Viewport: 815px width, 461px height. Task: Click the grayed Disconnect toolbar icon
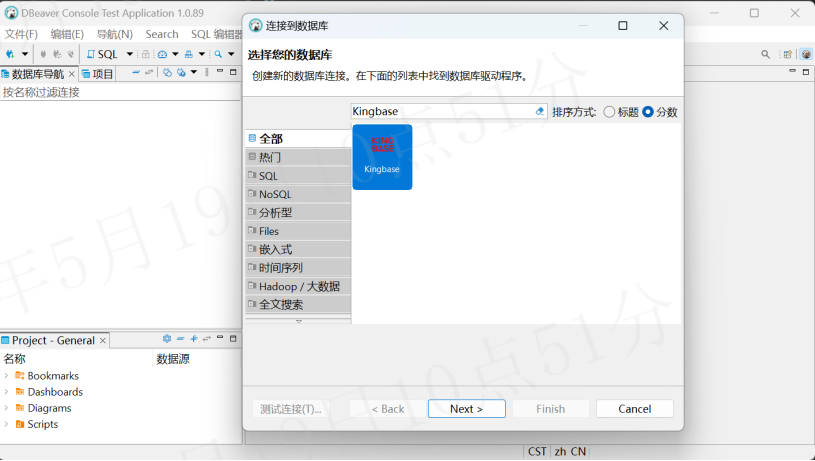[70, 54]
